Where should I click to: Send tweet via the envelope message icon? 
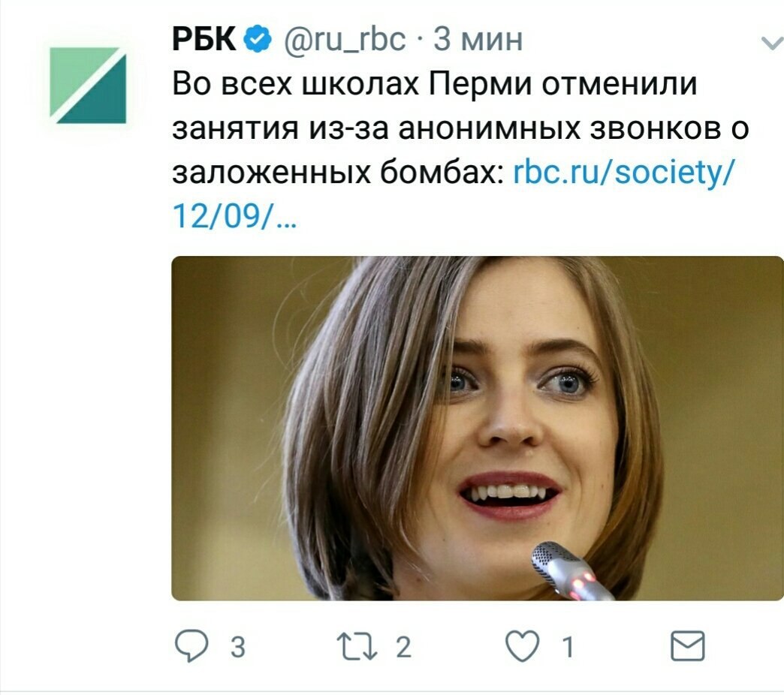pyautogui.click(x=687, y=646)
